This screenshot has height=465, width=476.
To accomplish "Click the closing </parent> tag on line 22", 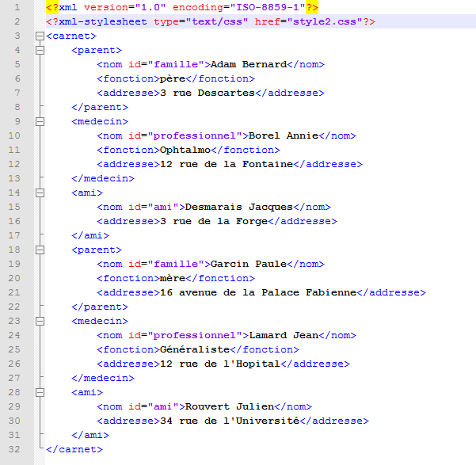I will point(100,307).
